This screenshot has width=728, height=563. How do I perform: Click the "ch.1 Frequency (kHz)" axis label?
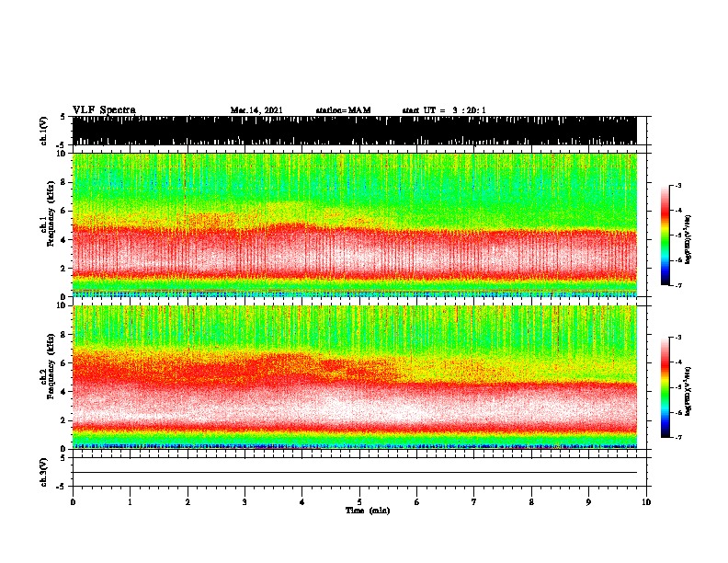(47, 214)
